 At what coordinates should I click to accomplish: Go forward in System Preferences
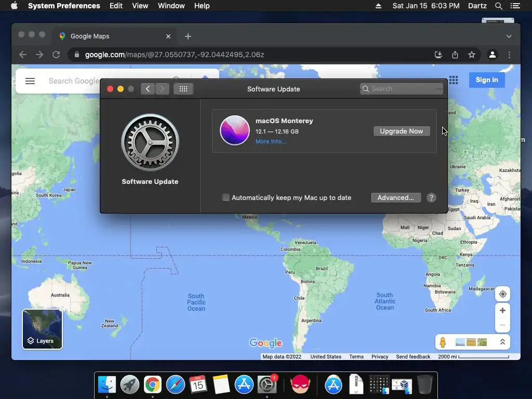tap(162, 89)
